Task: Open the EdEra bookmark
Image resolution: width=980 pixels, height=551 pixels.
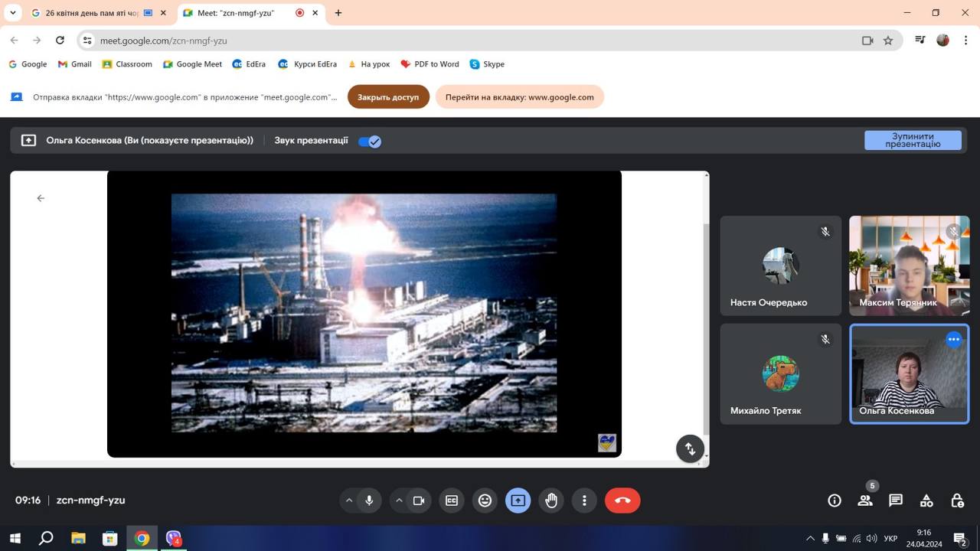Action: (x=249, y=64)
